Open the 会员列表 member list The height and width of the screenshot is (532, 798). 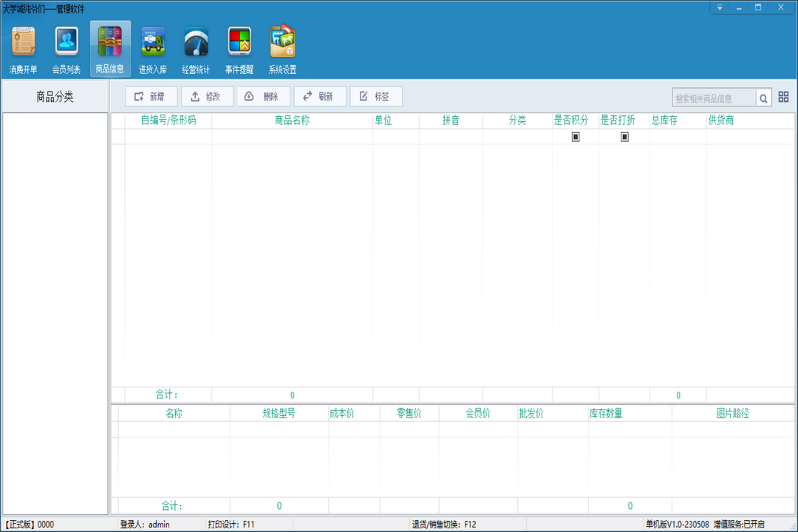point(66,49)
